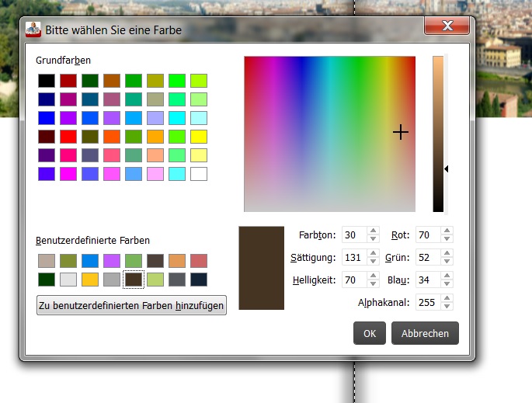Pick the golden yellow custom color swatch
532x403 pixels.
point(90,280)
